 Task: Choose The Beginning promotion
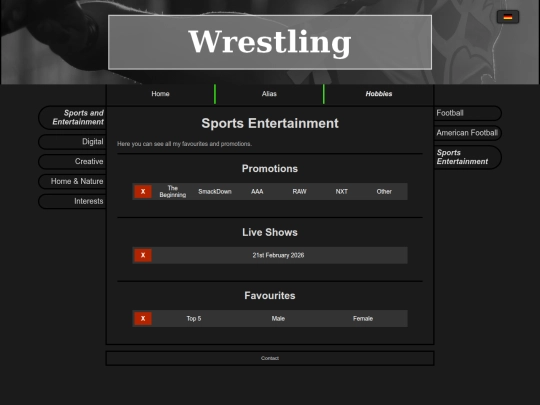173,191
